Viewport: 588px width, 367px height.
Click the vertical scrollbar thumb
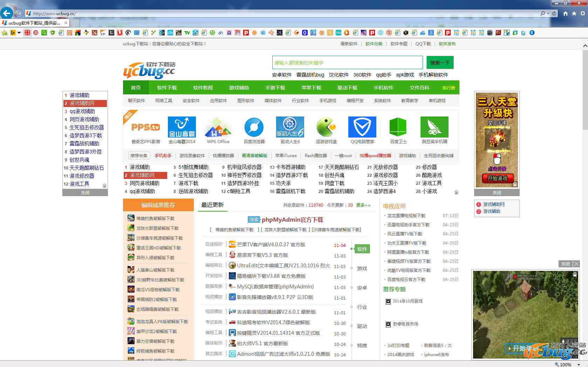pos(585,89)
